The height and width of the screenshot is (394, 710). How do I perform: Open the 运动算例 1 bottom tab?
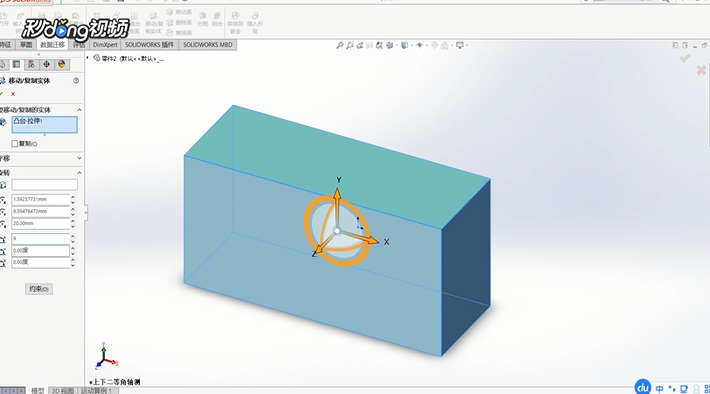(x=96, y=390)
